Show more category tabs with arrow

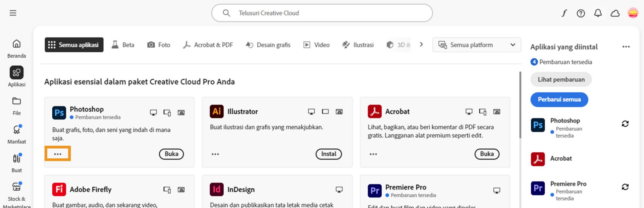421,45
